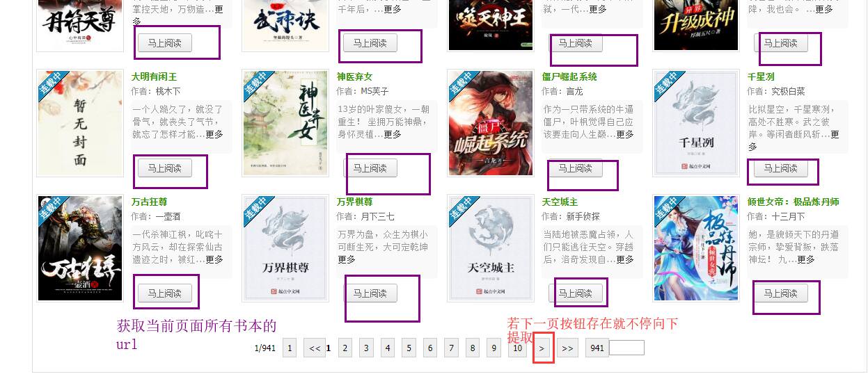Go back with the "<<" pagination button
The height and width of the screenshot is (381, 868).
tap(315, 348)
